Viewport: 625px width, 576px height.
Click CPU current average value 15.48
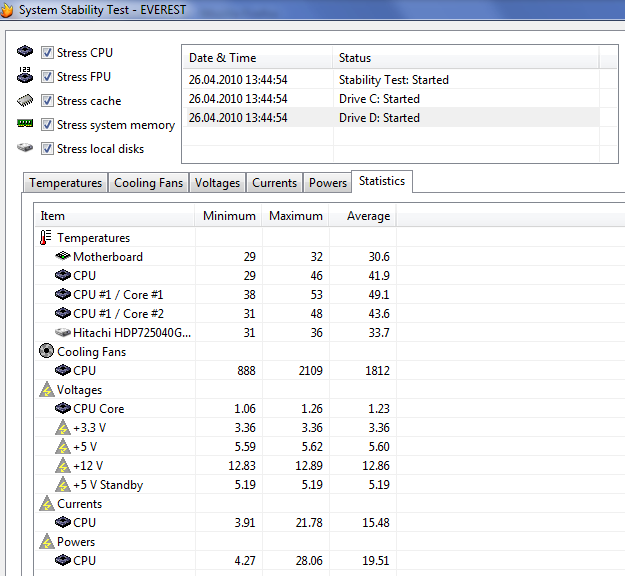[x=376, y=523]
